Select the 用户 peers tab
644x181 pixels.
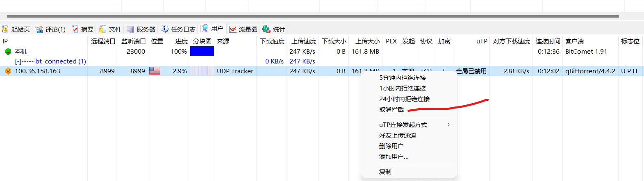[x=212, y=29]
